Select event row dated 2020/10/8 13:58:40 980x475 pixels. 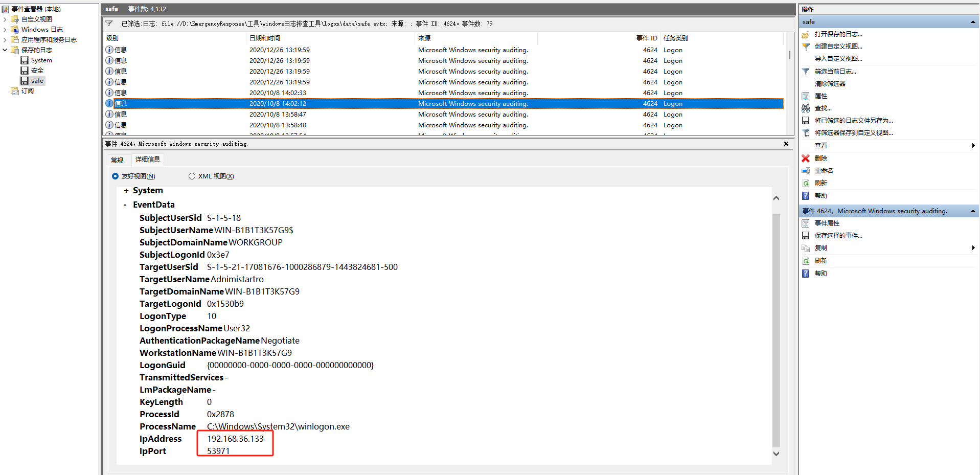tap(444, 125)
